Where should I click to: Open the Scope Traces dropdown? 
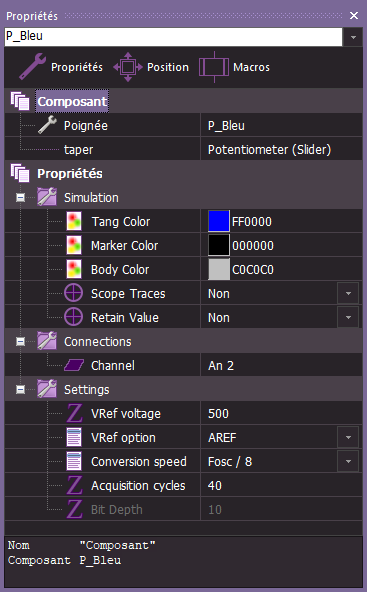(348, 293)
